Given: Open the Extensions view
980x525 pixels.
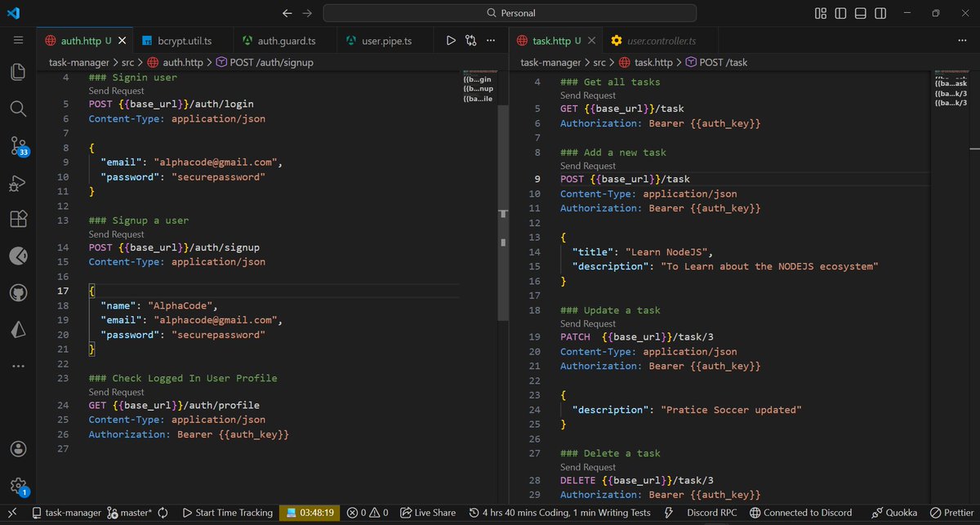Looking at the screenshot, I should 18,219.
